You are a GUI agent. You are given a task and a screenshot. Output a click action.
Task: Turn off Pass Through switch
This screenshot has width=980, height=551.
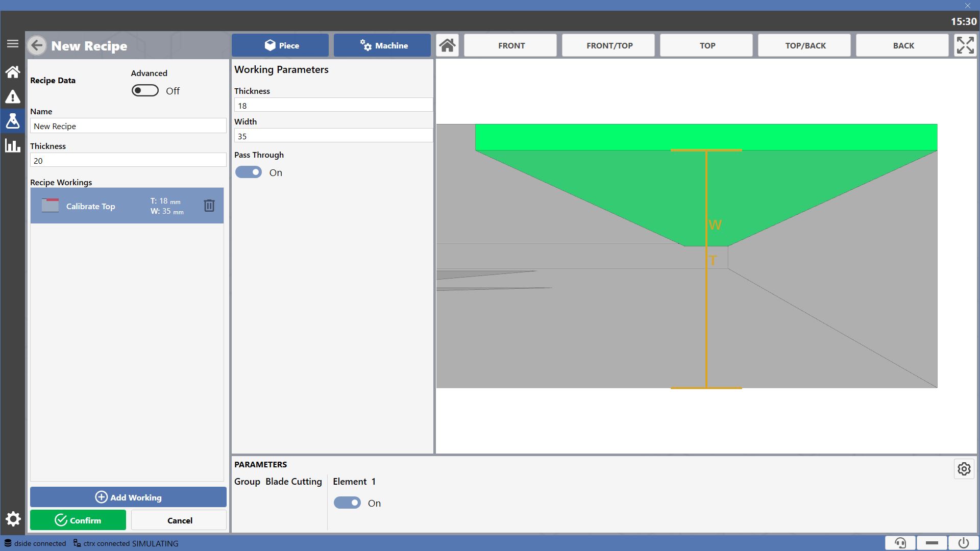coord(249,172)
